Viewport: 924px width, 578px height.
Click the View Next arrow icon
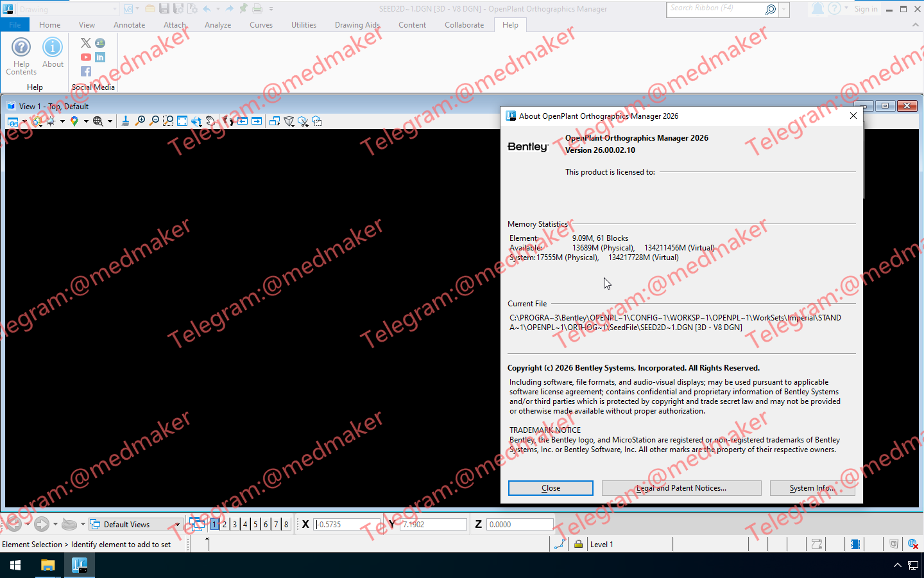pos(257,121)
